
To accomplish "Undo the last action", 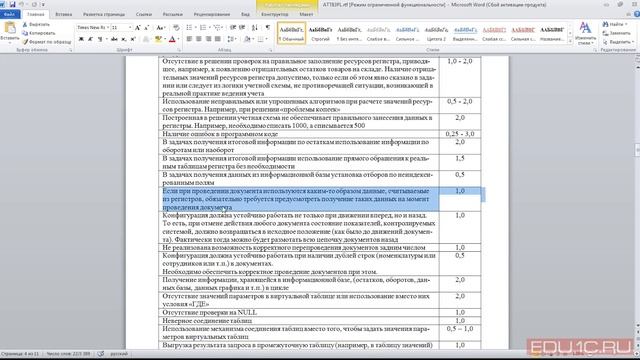I will click(22, 4).
